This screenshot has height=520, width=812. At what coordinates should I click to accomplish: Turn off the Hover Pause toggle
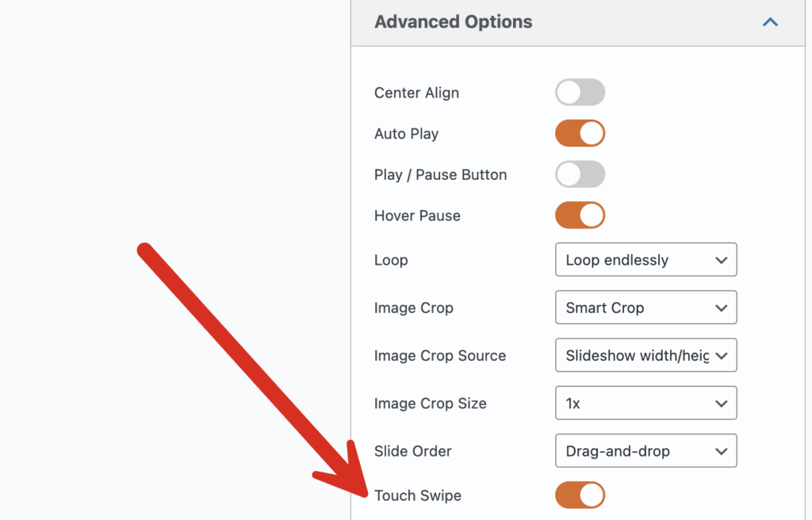point(580,216)
